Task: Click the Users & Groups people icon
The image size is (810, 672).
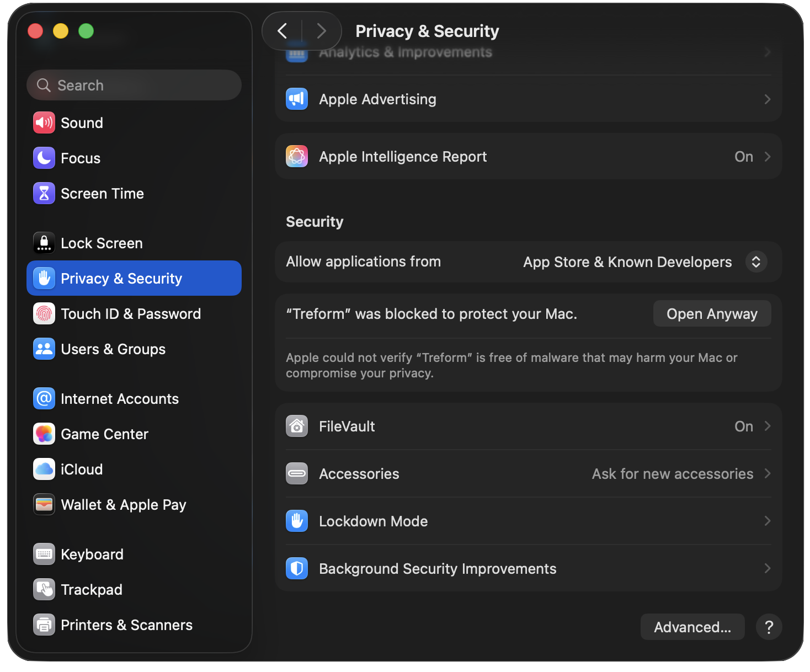Action: tap(44, 349)
